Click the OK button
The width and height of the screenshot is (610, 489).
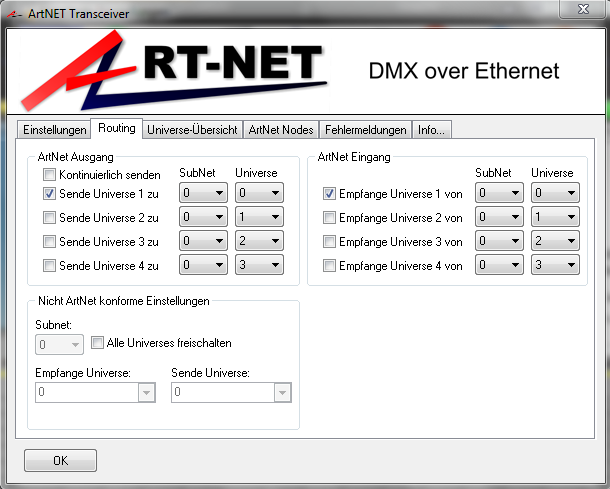60,461
